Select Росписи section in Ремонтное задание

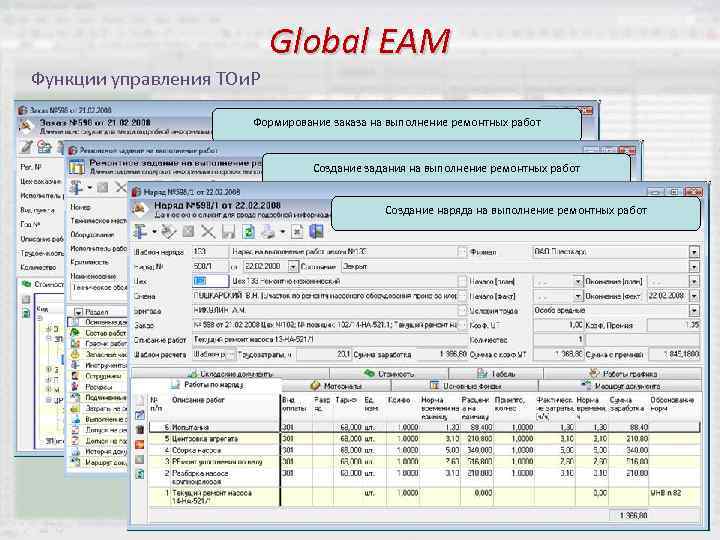pyautogui.click(x=99, y=387)
